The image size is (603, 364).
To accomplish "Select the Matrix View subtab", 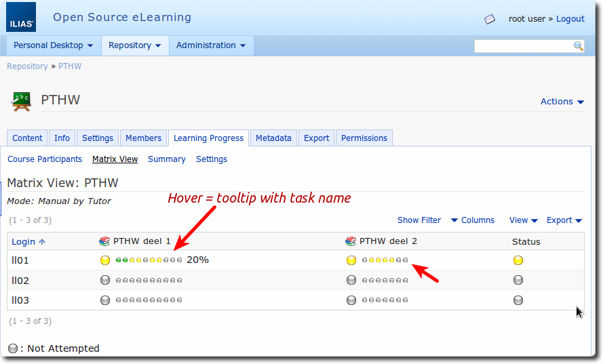I will (115, 159).
